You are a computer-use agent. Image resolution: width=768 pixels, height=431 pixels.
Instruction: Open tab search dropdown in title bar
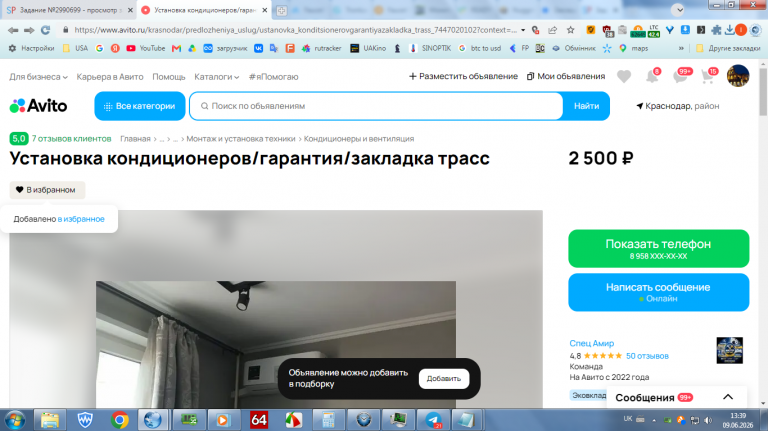(x=678, y=9)
